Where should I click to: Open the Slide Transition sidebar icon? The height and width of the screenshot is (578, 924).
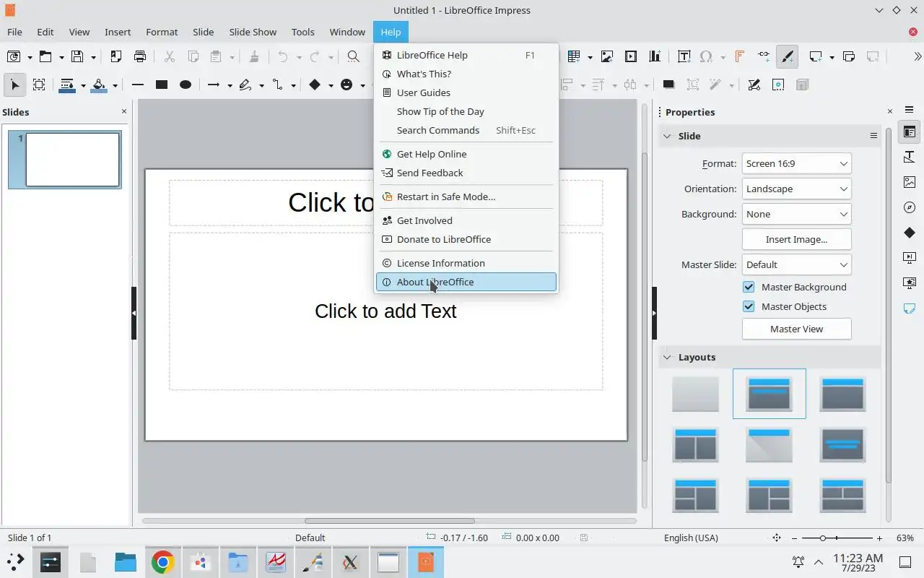click(x=909, y=257)
